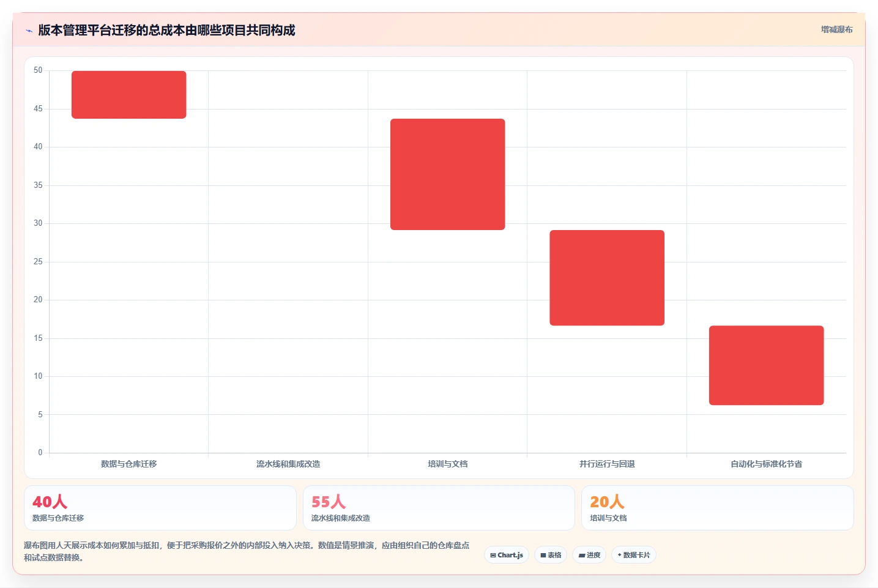
Task: Click y-axis value 0
Action: (40, 453)
